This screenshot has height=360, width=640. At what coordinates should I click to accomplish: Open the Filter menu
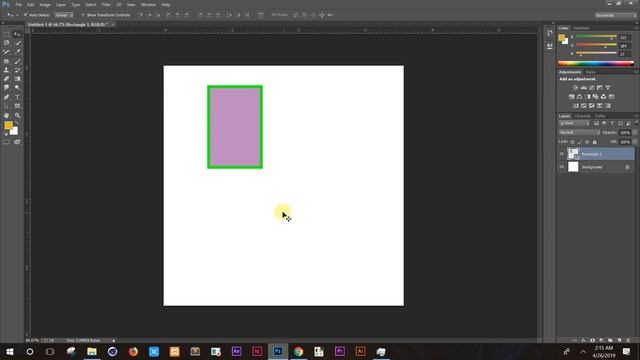tap(106, 4)
